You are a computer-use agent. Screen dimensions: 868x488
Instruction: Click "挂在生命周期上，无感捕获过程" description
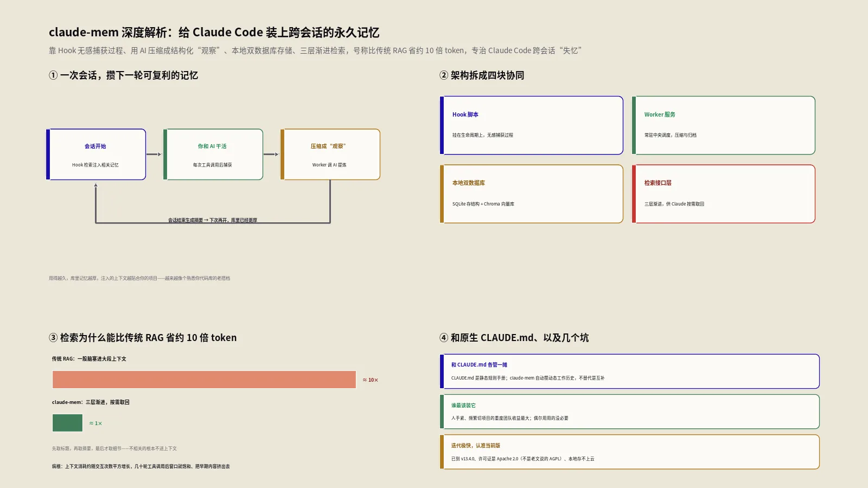pyautogui.click(x=483, y=135)
